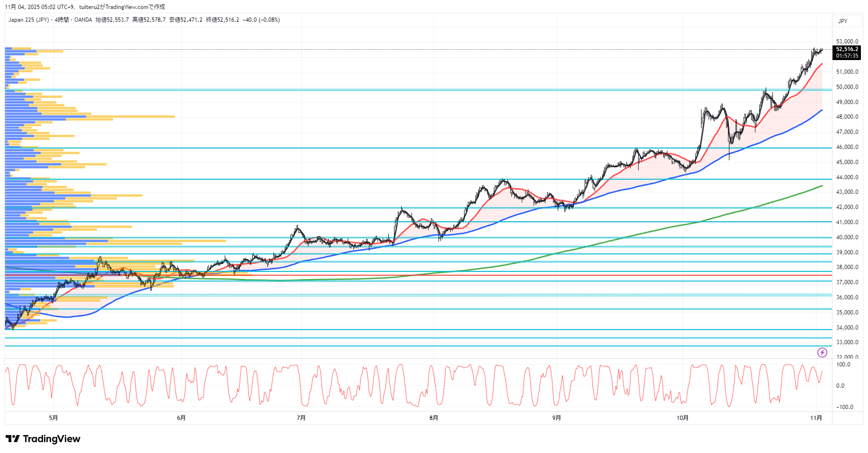Click the 5月 label on time axis
The height and width of the screenshot is (453, 868).
point(53,418)
